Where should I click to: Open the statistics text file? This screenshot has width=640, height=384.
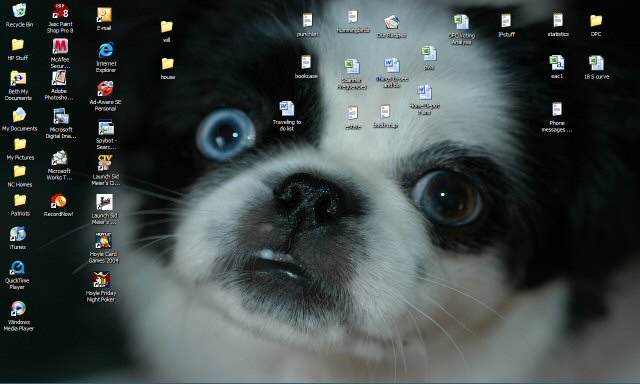coord(558,20)
